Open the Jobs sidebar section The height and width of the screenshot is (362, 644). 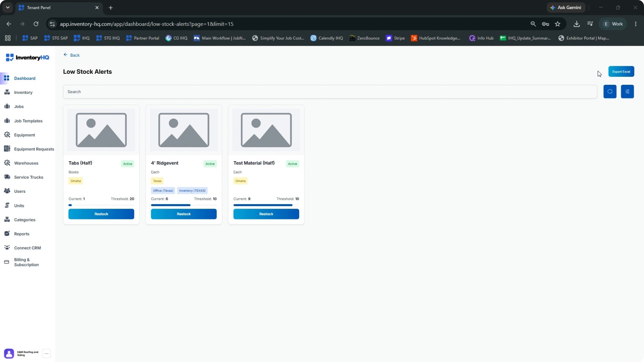pos(19,106)
